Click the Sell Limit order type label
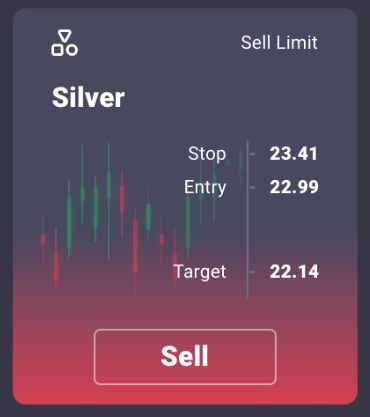370x417 pixels. (x=279, y=43)
